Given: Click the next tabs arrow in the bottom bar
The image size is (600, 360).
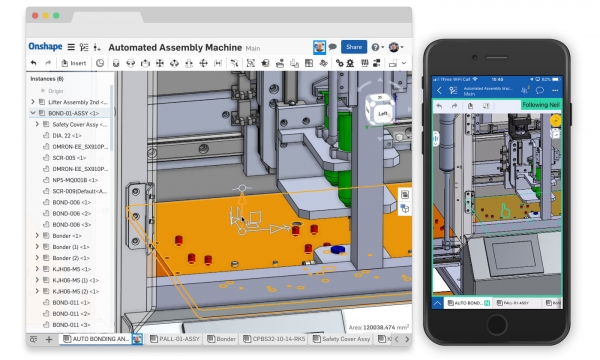Looking at the screenshot, I should (407, 339).
